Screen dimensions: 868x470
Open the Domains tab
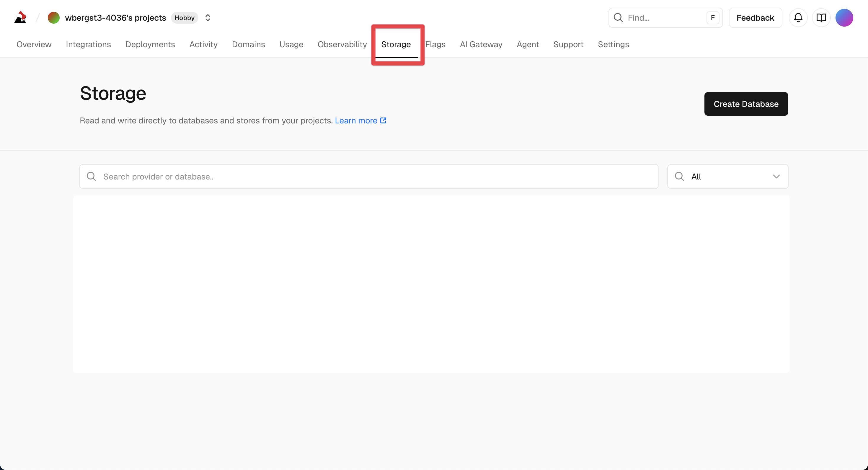coord(248,45)
